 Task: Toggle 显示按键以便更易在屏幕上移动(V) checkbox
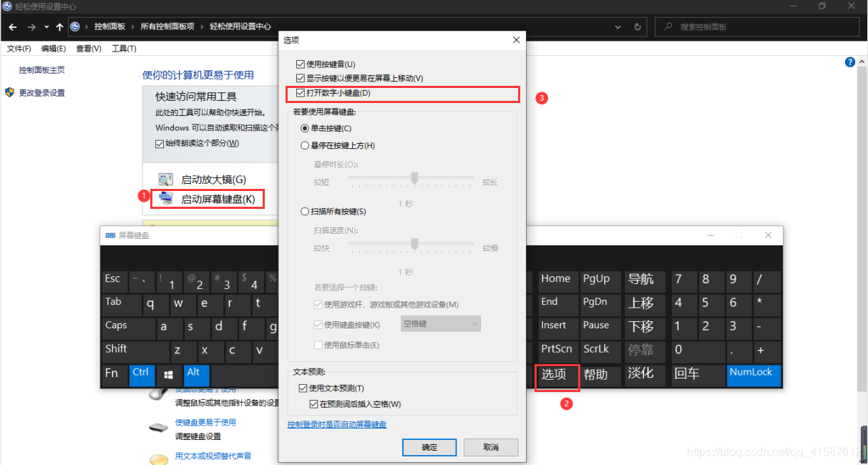pyautogui.click(x=301, y=78)
